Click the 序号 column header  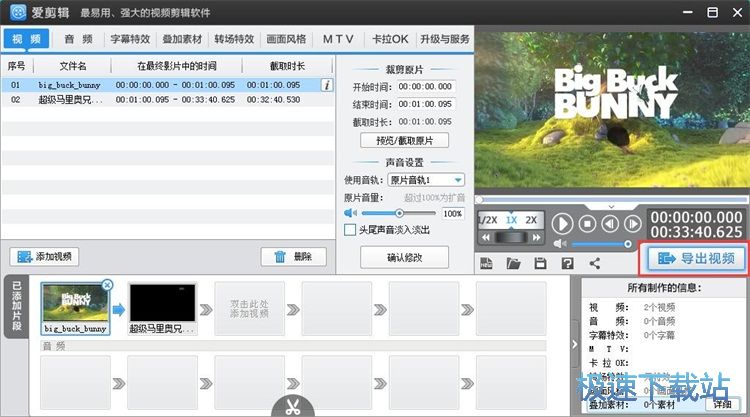[17, 66]
